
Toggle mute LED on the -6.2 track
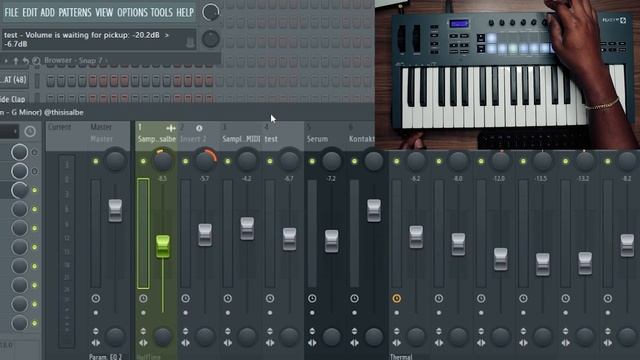[397, 161]
